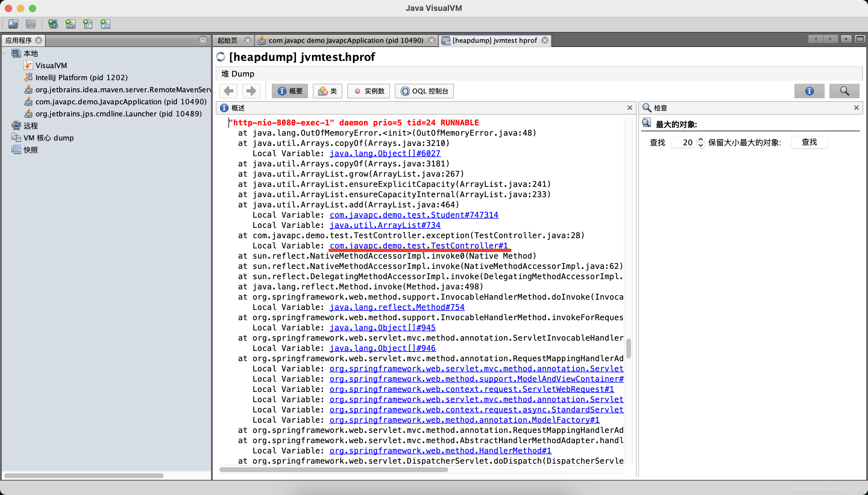Screen dimensions: 868x495
Task: Click the horizontal scrollbar under stack trace
Action: click(333, 469)
